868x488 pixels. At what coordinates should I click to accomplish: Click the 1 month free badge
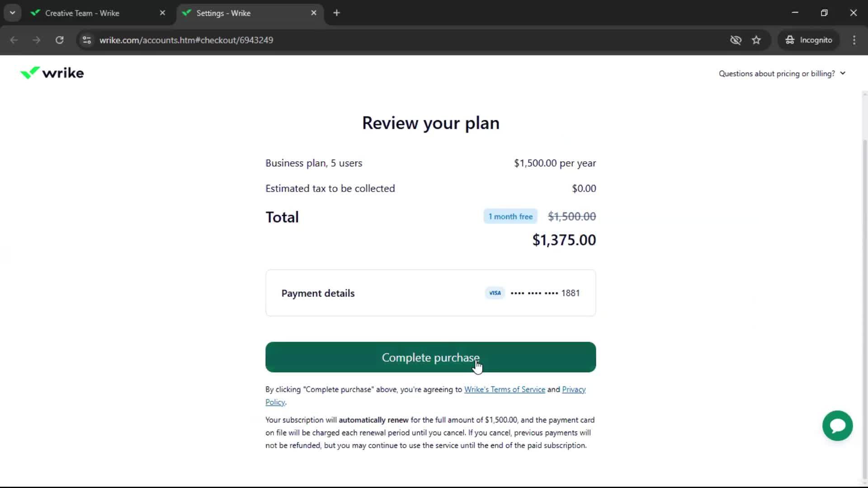point(510,216)
